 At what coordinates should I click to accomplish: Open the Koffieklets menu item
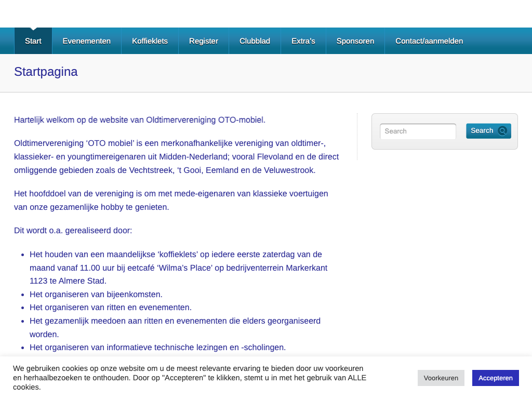point(150,41)
